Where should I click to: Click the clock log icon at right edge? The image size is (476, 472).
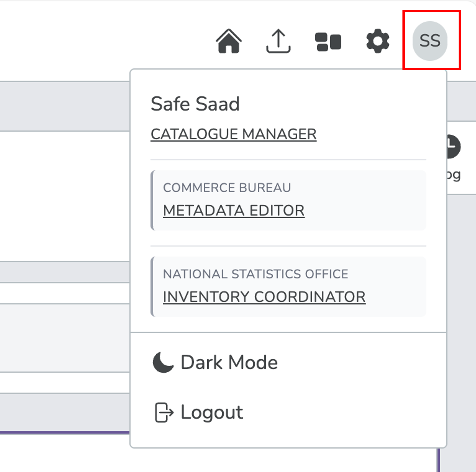pyautogui.click(x=453, y=146)
